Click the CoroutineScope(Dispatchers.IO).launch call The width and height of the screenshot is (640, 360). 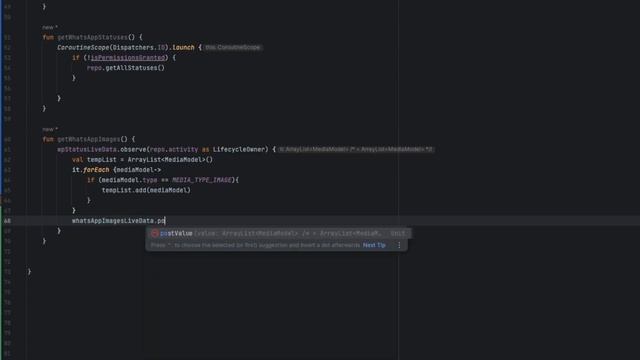pyautogui.click(x=126, y=47)
